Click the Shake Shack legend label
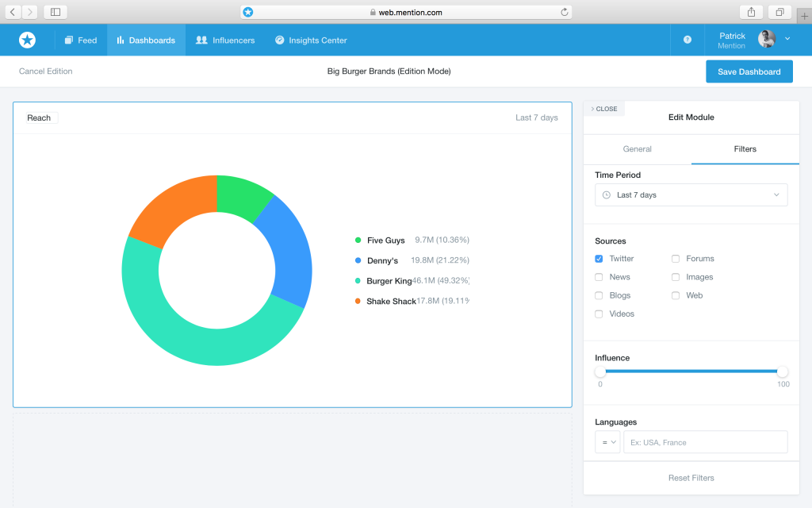This screenshot has height=508, width=812. (391, 301)
